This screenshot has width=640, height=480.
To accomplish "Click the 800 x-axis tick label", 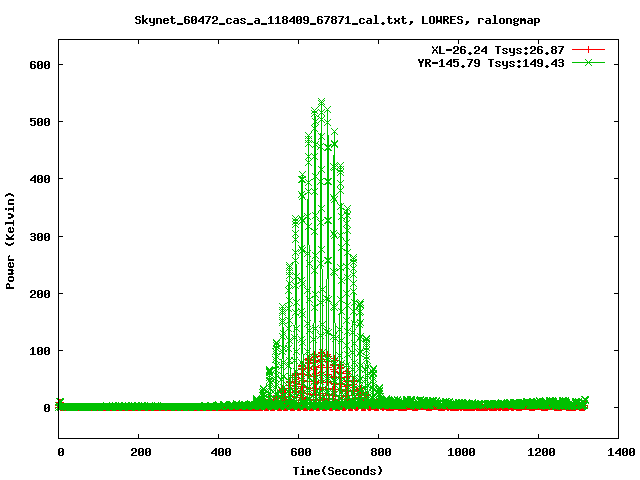I will (x=380, y=452).
